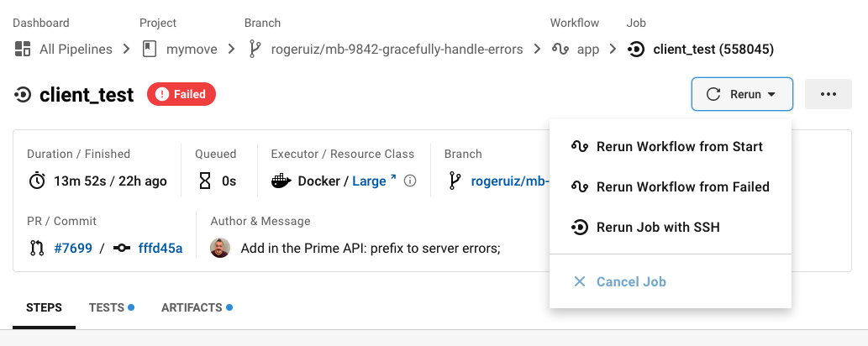Open branch rogeruiz/mb-9842-gracefully-handle-errors breadcrumb

[x=397, y=50]
